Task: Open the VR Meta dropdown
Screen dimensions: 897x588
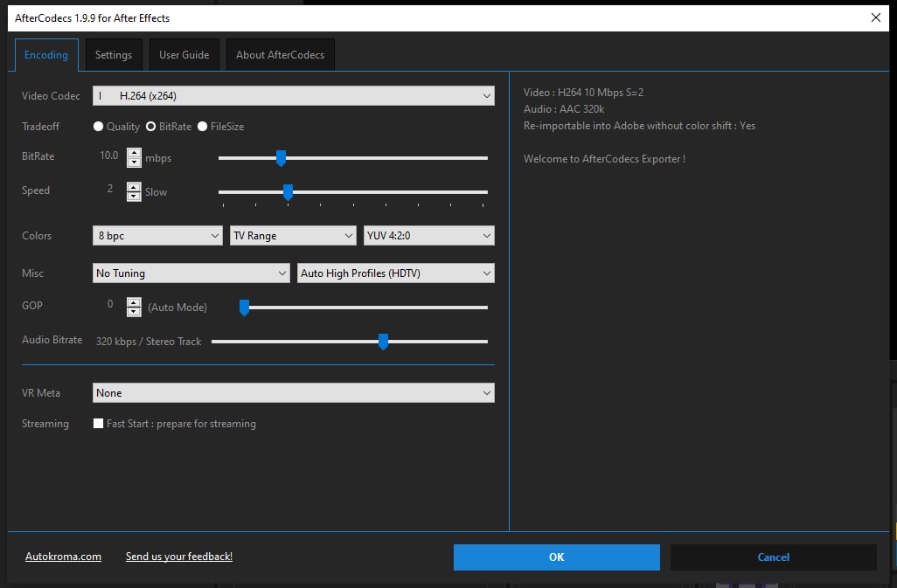Action: click(x=294, y=393)
